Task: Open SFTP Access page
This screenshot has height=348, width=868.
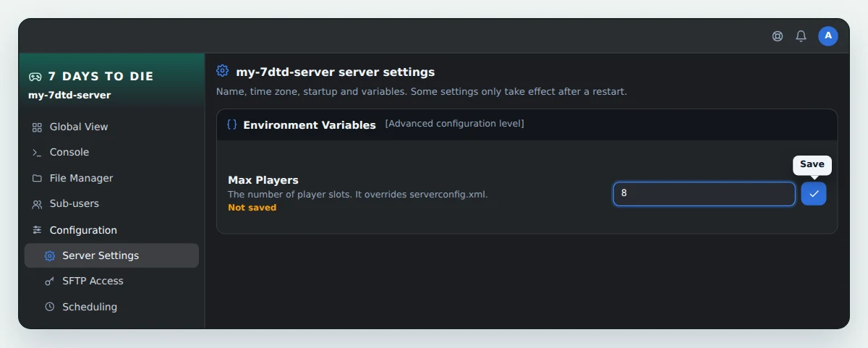Action: click(111, 281)
